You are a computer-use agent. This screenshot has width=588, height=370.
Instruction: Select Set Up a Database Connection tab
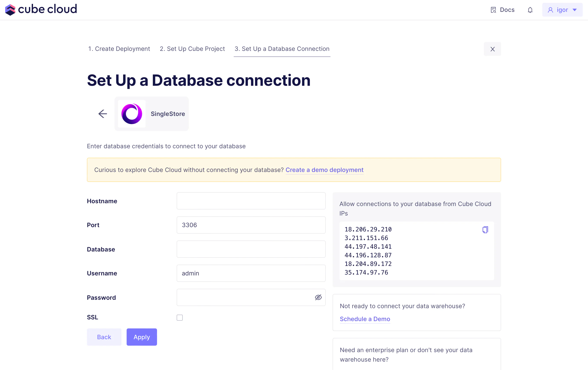click(282, 49)
